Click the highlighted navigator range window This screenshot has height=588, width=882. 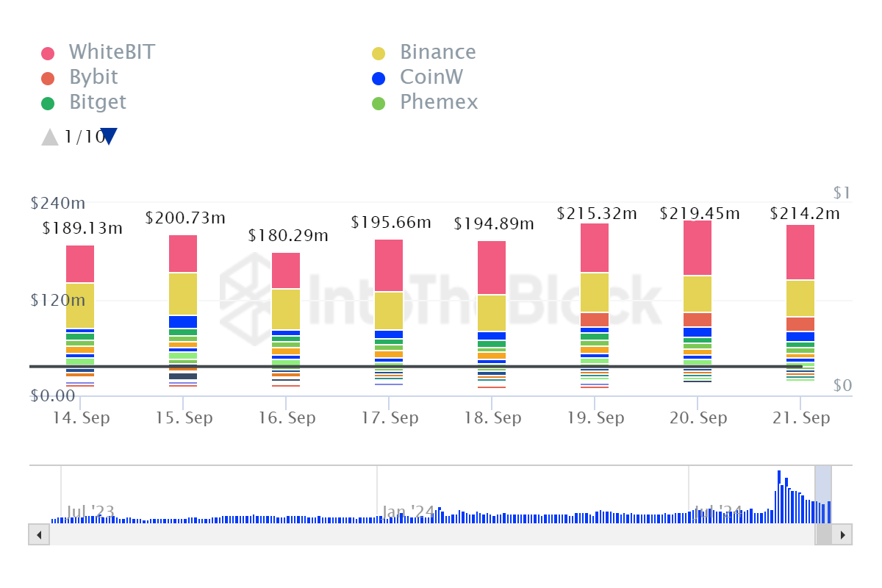[x=823, y=494]
